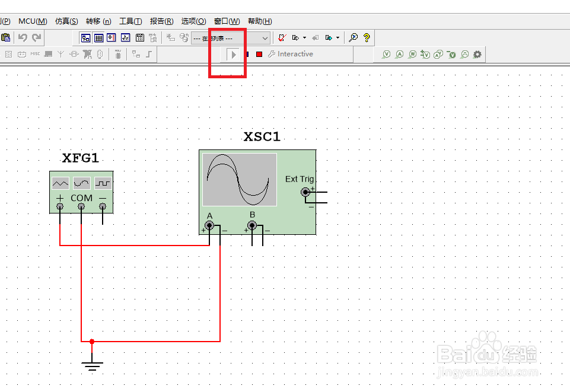This screenshot has width=570, height=392.
Task: Place an advanced peripherals component icon
Action: [48, 55]
